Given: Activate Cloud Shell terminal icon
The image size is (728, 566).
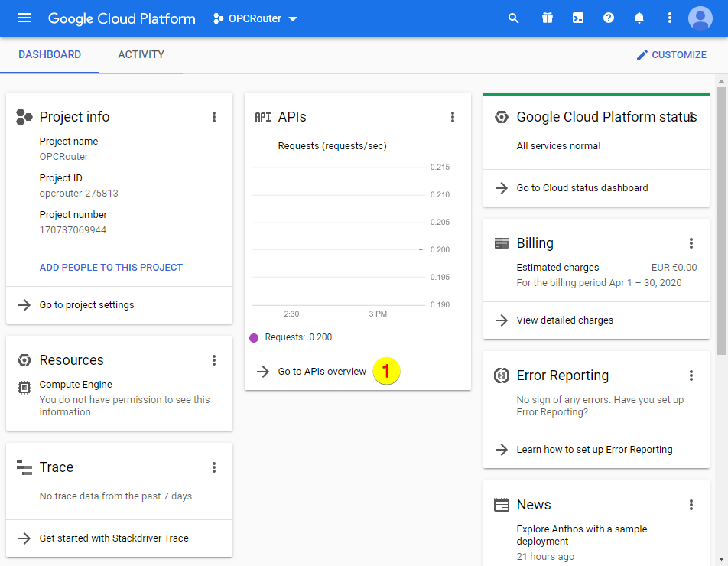Looking at the screenshot, I should [x=577, y=18].
